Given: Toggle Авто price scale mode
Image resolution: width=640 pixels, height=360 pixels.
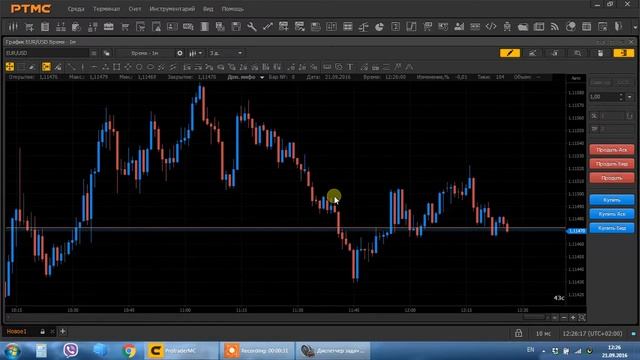Looking at the screenshot, I should point(576,78).
